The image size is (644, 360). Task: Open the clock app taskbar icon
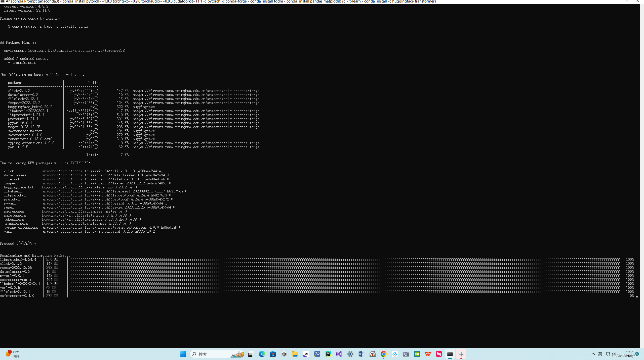click(x=373, y=354)
